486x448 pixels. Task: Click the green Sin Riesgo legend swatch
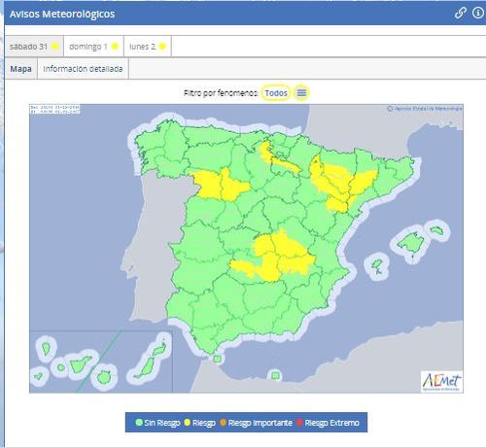point(139,423)
